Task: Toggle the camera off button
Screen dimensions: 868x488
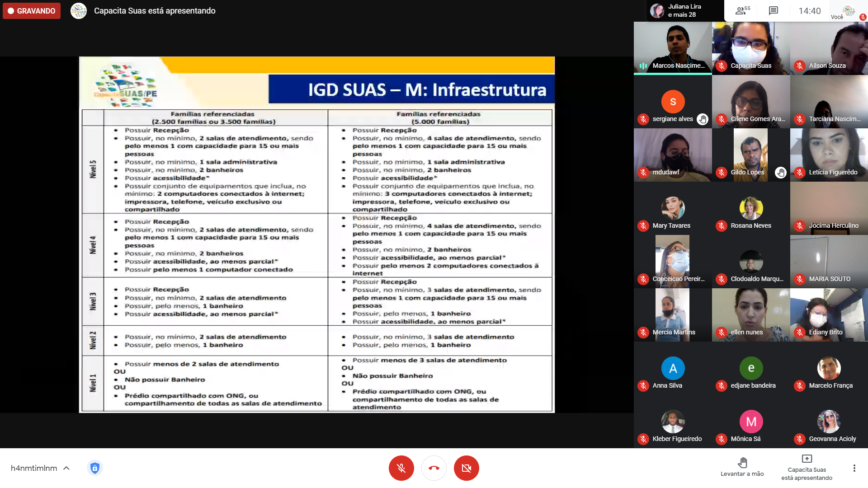Action: click(466, 468)
